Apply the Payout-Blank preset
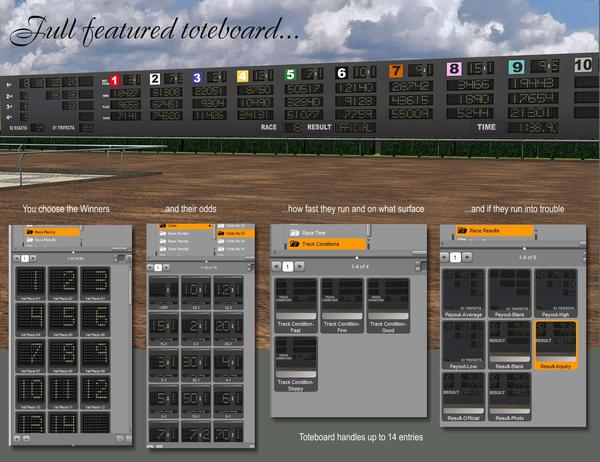Screen dimensions: 600x462 coord(510,293)
